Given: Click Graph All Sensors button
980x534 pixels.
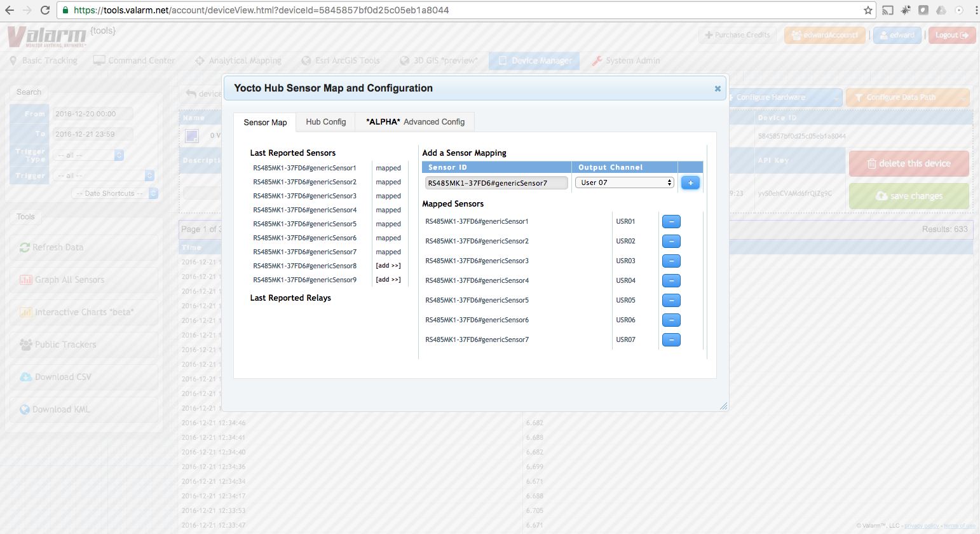Looking at the screenshot, I should pos(84,280).
